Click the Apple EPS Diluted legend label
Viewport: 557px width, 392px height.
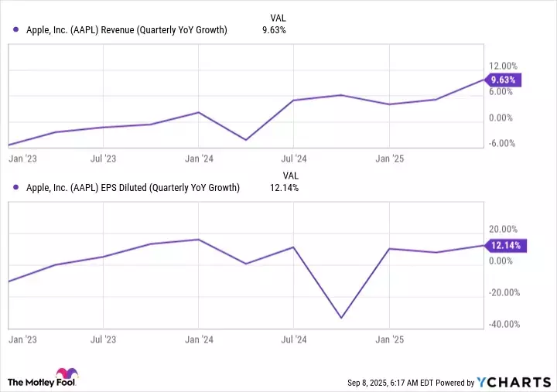tap(133, 187)
